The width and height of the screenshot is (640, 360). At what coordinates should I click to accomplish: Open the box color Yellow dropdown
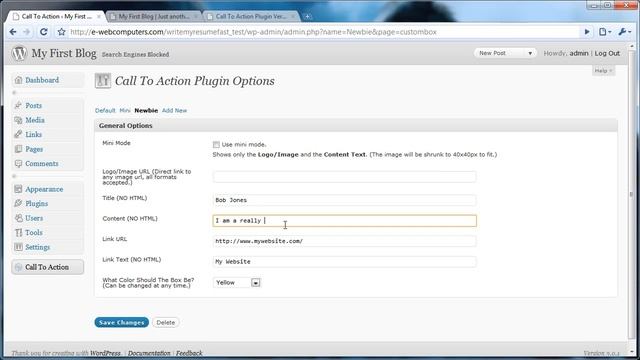(237, 282)
